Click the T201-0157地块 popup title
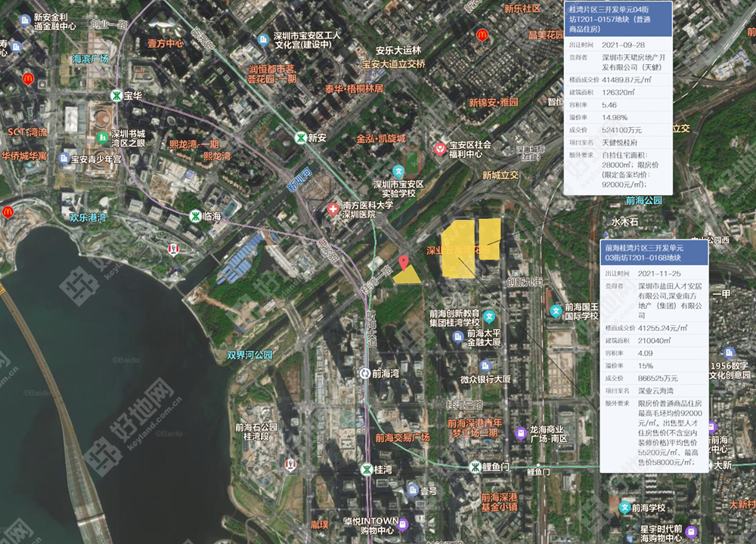The height and width of the screenshot is (544, 756). pos(610,19)
